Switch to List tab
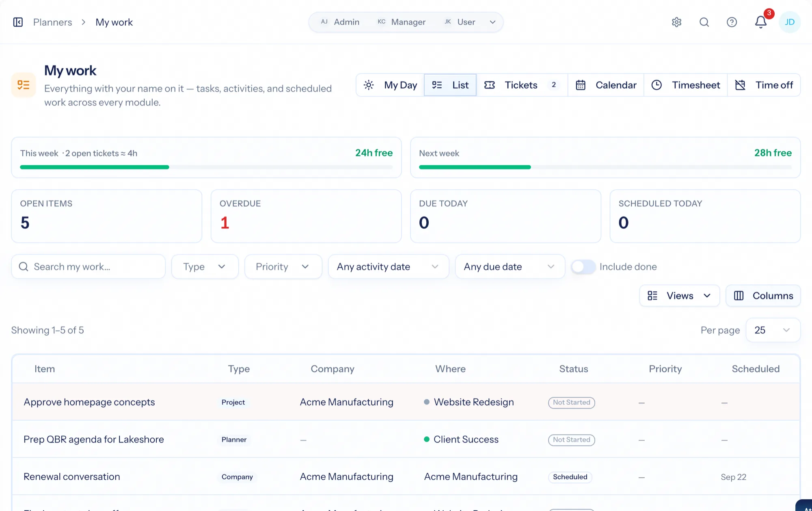Screen dimensions: 812x511 coord(450,85)
